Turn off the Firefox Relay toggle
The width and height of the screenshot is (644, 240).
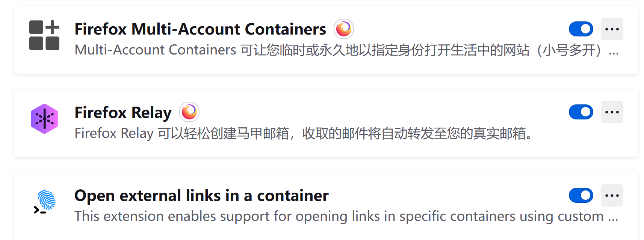[x=581, y=112]
